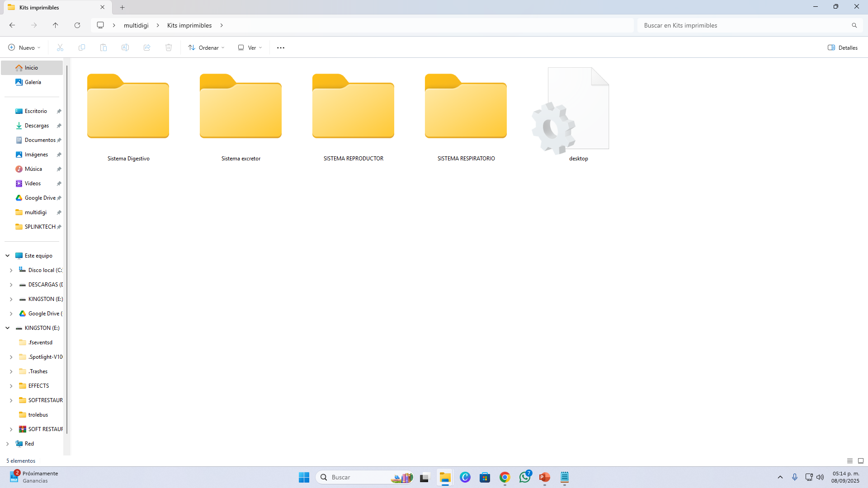Expand the Disco local (C:) tree node
Viewport: 868px width, 488px height.
tap(11, 270)
